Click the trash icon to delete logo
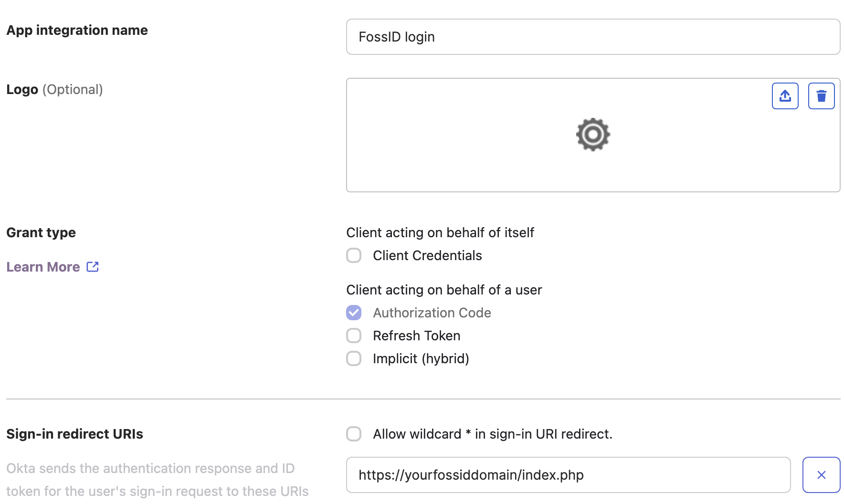 click(x=821, y=96)
